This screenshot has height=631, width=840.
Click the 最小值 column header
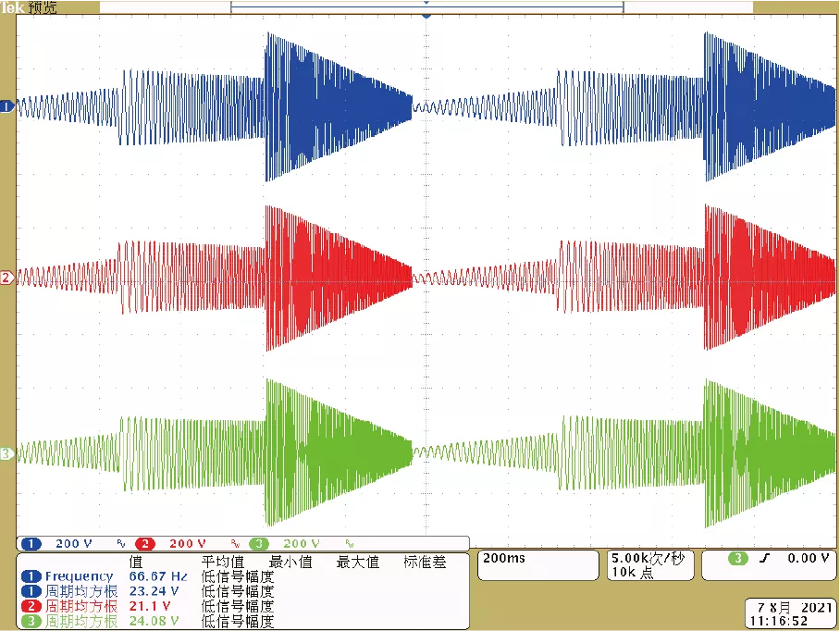[290, 562]
